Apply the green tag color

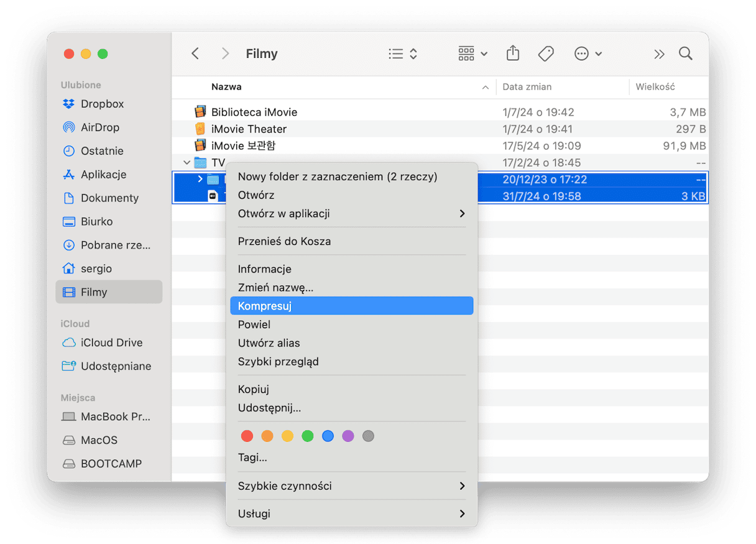(x=308, y=436)
